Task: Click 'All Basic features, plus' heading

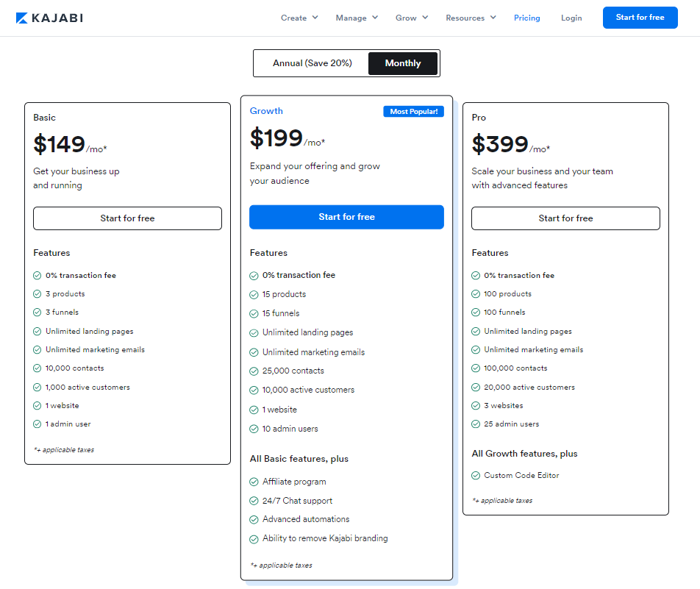Action: (x=299, y=459)
